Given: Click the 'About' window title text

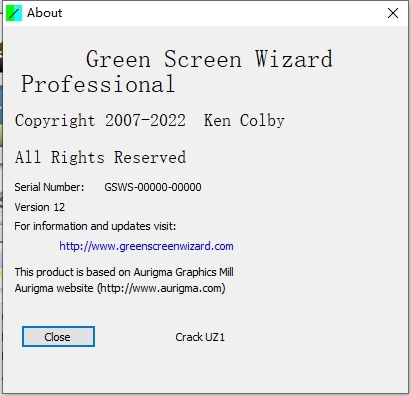Looking at the screenshot, I should pos(45,13).
